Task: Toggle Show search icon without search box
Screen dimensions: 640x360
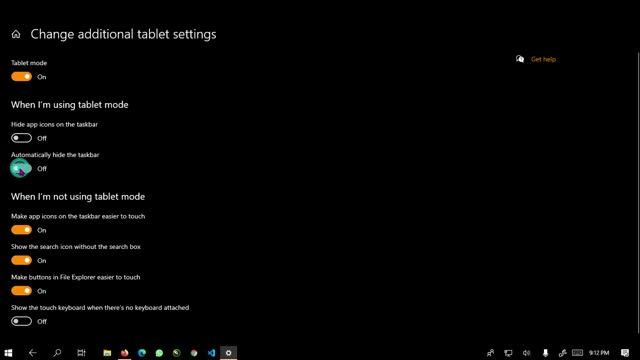Action: pos(21,260)
